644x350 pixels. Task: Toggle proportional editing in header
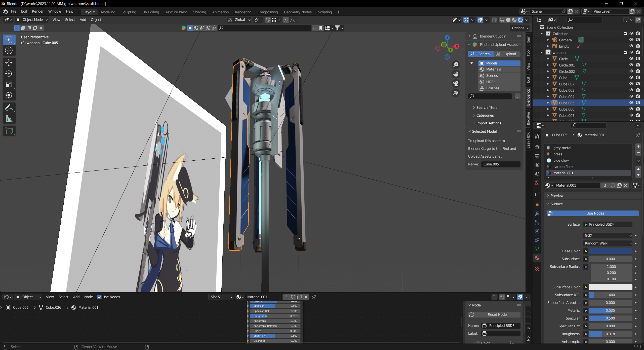tap(286, 20)
